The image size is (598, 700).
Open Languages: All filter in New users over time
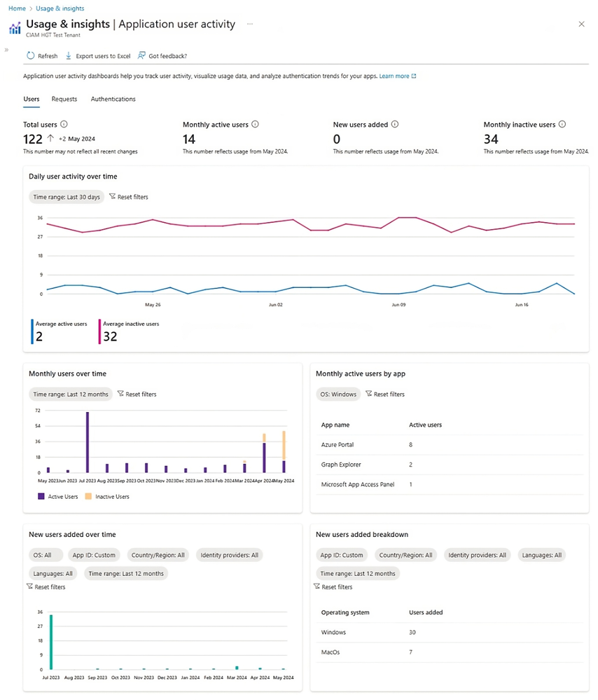53,573
